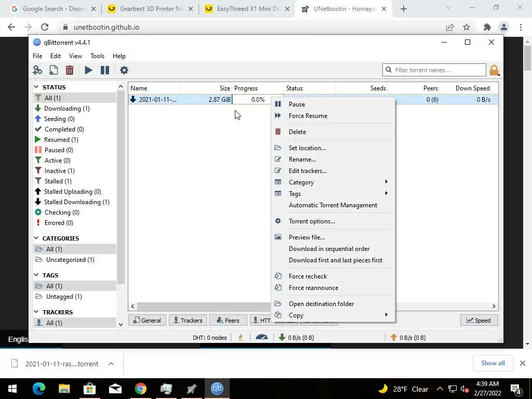Click the Speed button
This screenshot has height=399, width=532.
click(478, 320)
